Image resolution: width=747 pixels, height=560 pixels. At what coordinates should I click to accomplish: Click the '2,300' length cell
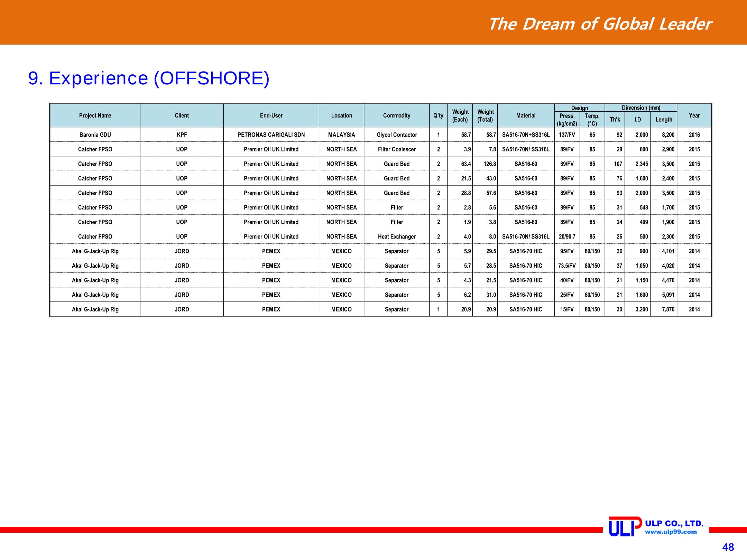pos(664,237)
